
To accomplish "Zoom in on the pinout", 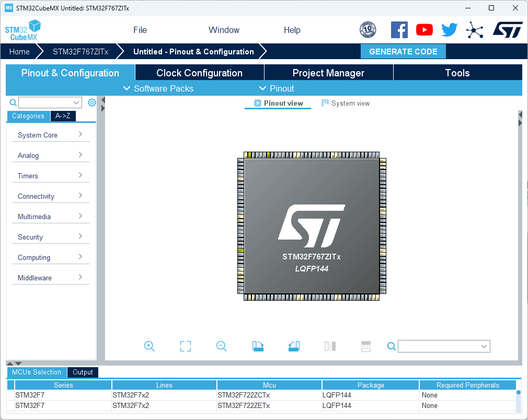I will [149, 346].
